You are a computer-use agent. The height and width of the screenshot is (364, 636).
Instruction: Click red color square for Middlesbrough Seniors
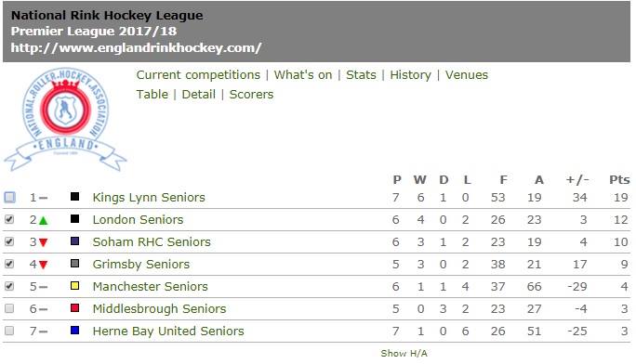(x=74, y=308)
